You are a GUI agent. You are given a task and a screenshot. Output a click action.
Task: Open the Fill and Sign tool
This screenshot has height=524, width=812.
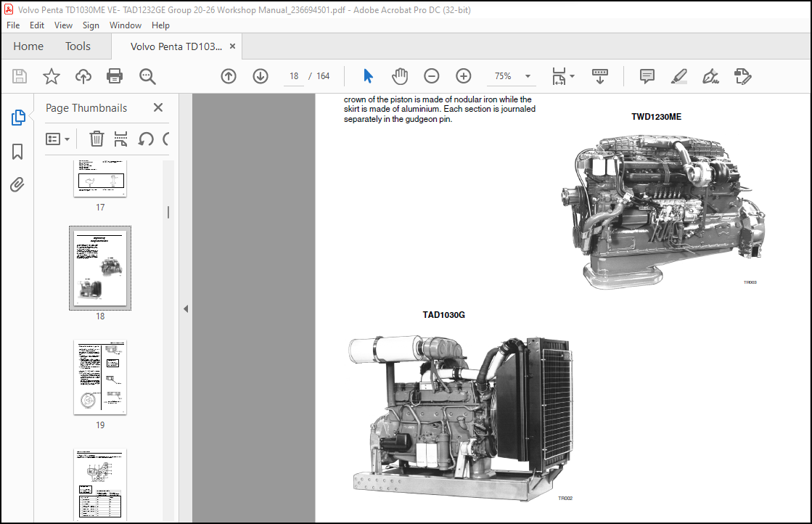click(710, 76)
